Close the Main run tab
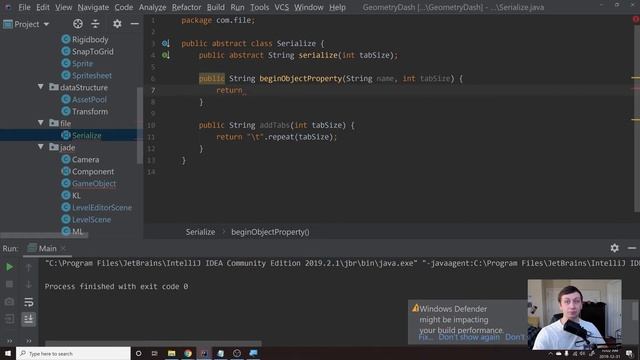Viewport: 640px width, 360px height. (63, 248)
